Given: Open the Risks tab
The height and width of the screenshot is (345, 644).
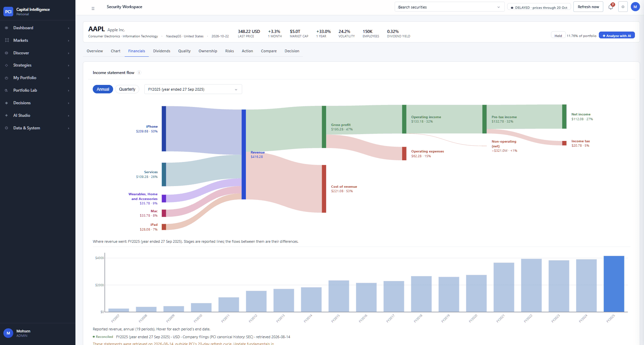Looking at the screenshot, I should pyautogui.click(x=230, y=51).
